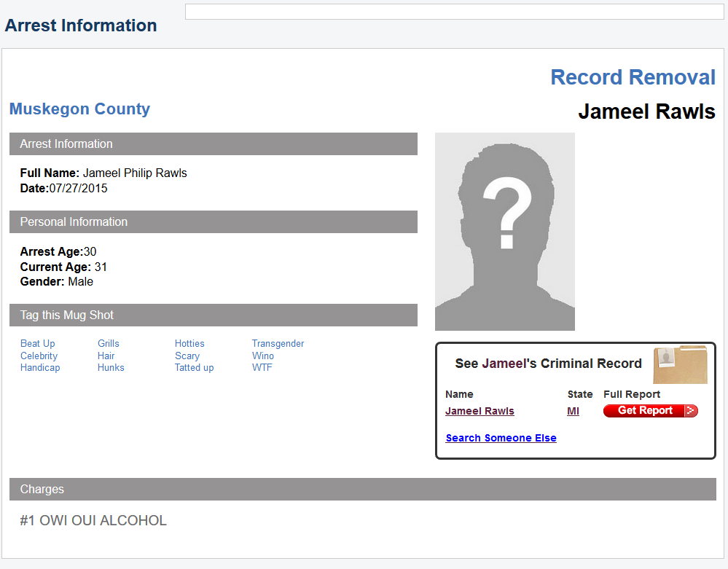Tag mug shot as Grills
Image resolution: width=728 pixels, height=569 pixels.
pyautogui.click(x=108, y=343)
